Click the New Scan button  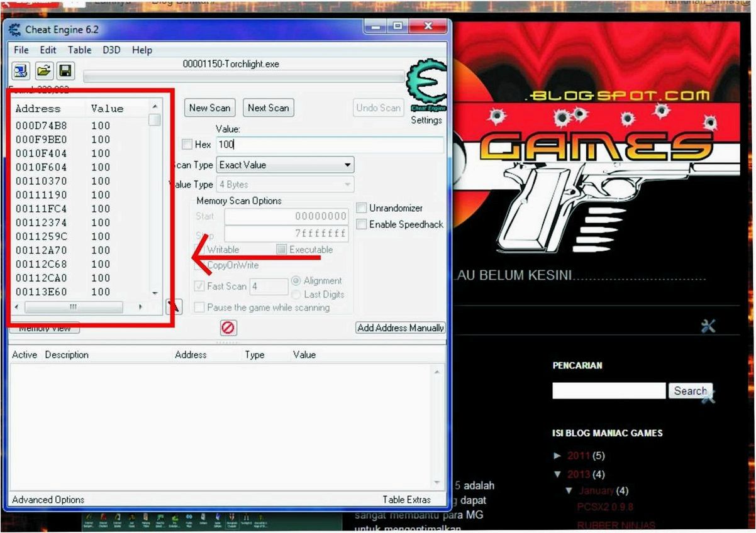210,108
